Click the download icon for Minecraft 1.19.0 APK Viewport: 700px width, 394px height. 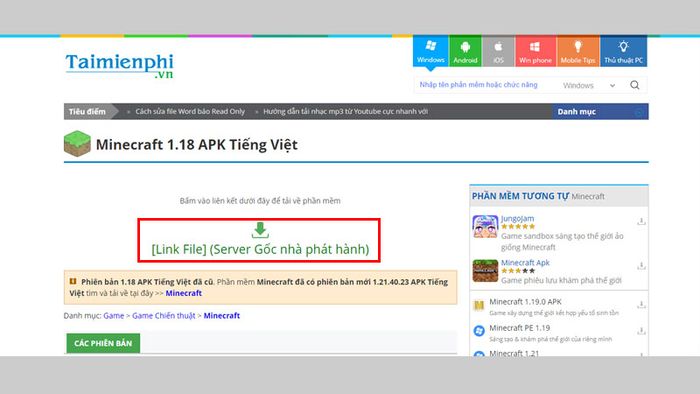(x=641, y=305)
